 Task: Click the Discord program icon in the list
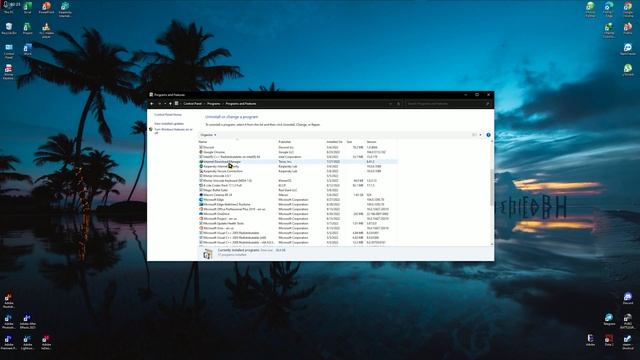coord(201,147)
